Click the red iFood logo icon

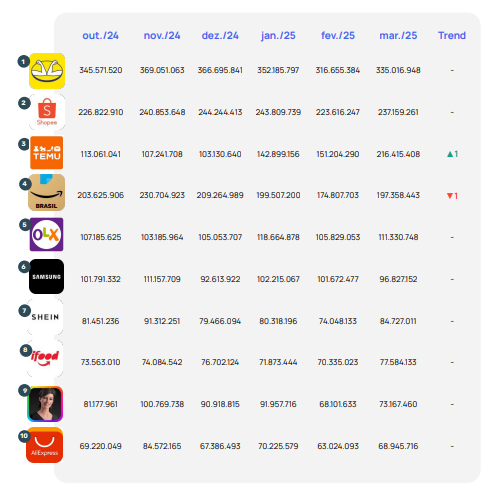pos(45,359)
